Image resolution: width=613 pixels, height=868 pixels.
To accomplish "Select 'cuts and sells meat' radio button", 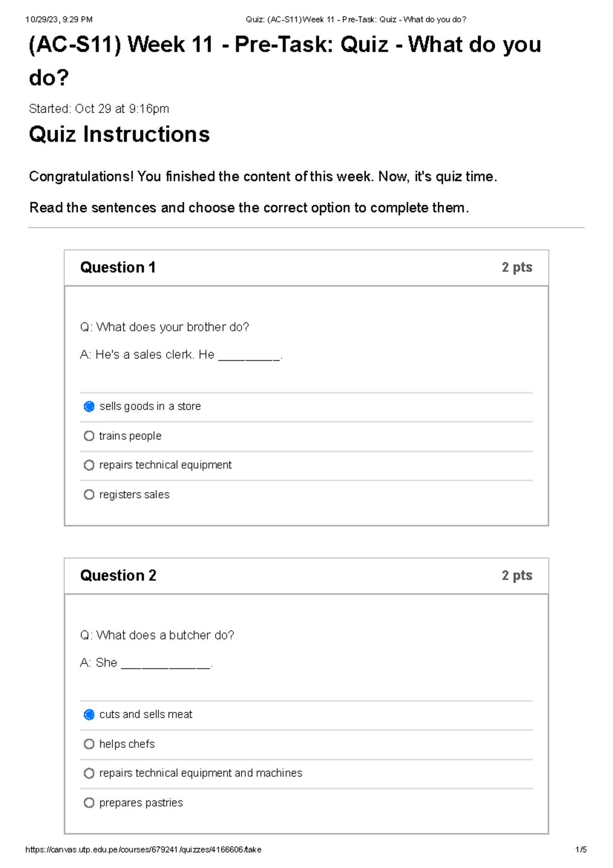I will pos(89,715).
